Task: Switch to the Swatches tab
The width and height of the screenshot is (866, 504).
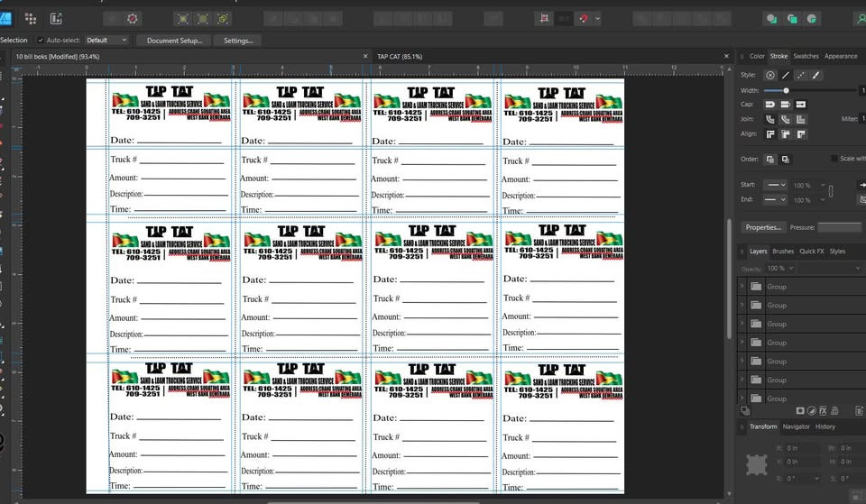Action: pos(806,56)
